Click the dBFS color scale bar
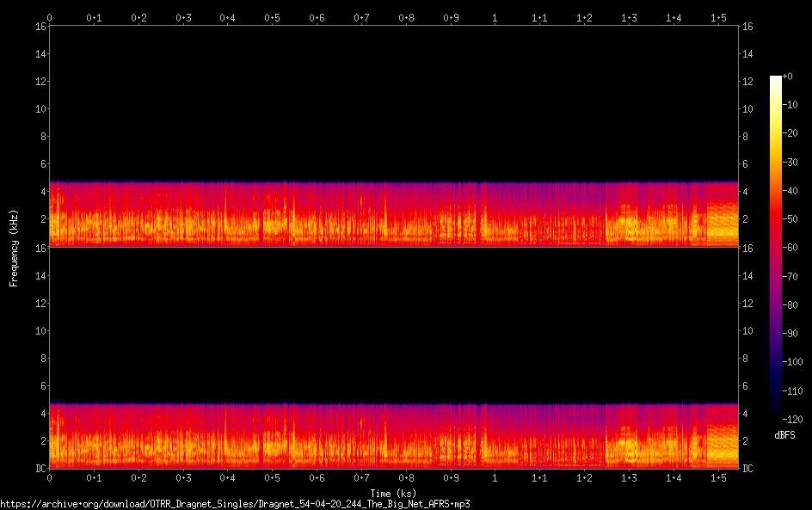 776,245
